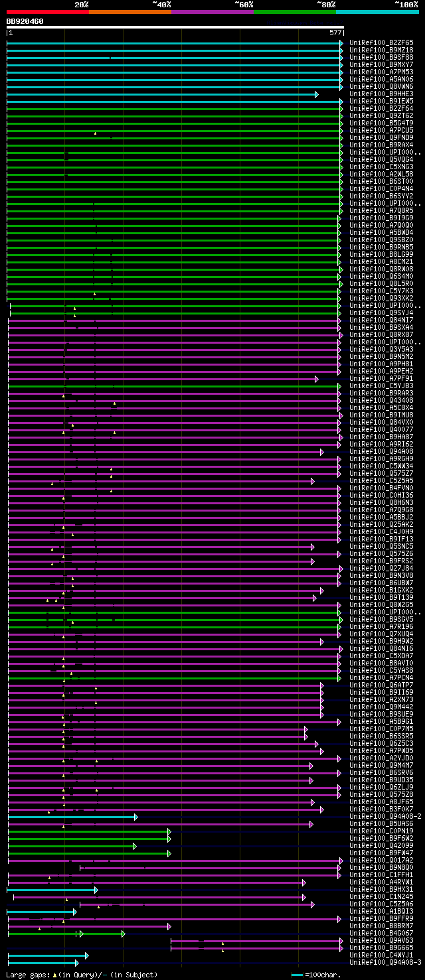Select label UniRef100_Q9SBZ0
The height and width of the screenshot is (980, 425).
pos(381,240)
